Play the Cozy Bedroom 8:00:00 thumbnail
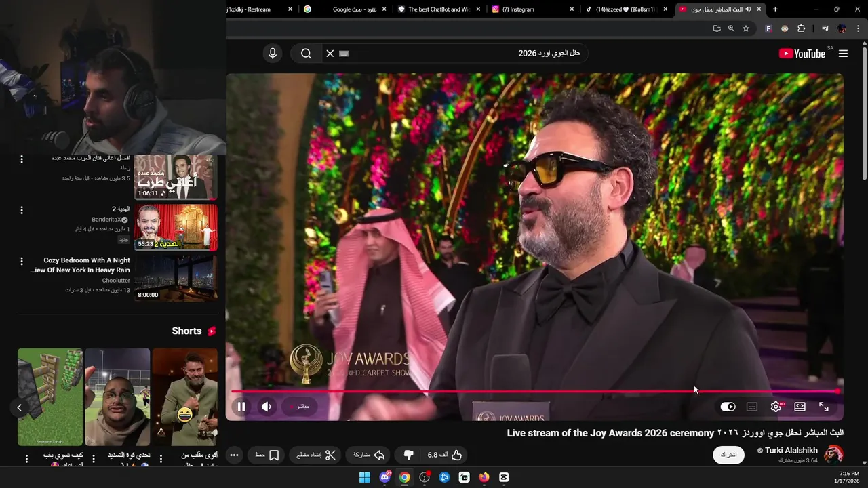Screen dimensions: 868x488 point(176,278)
